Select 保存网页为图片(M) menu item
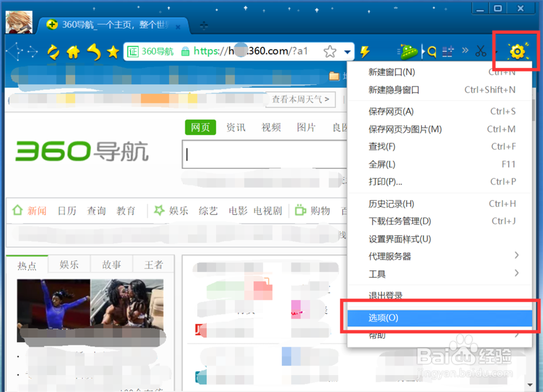Image resolution: width=543 pixels, height=392 pixels. (x=439, y=129)
